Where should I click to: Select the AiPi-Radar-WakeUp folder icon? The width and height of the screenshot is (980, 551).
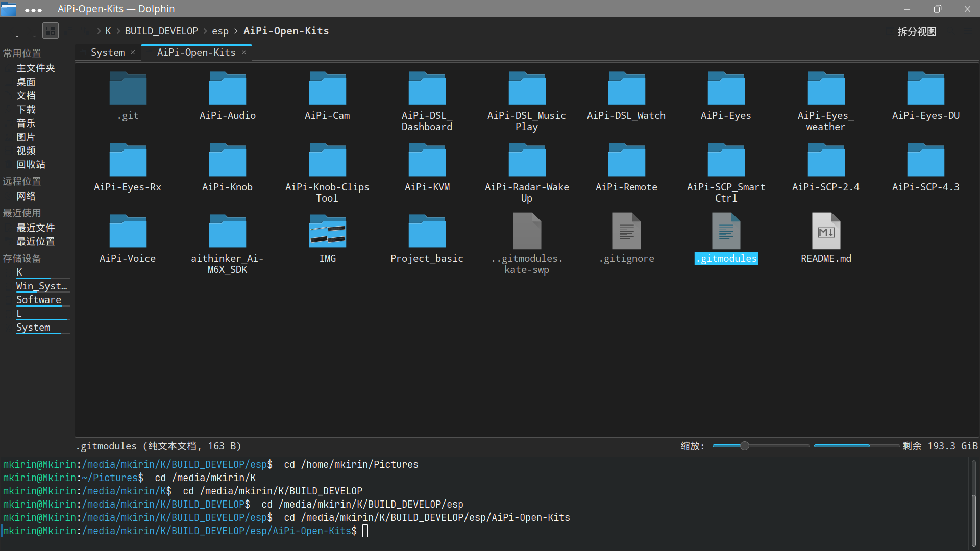tap(527, 160)
